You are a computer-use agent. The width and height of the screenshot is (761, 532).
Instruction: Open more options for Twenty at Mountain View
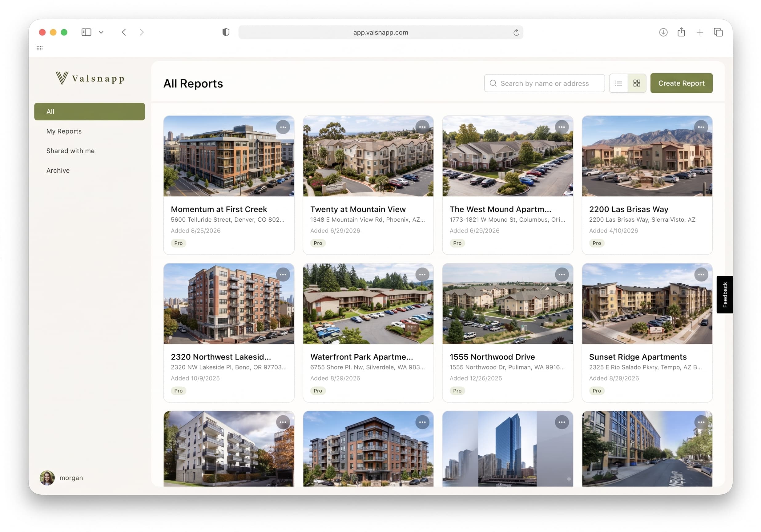click(x=422, y=127)
